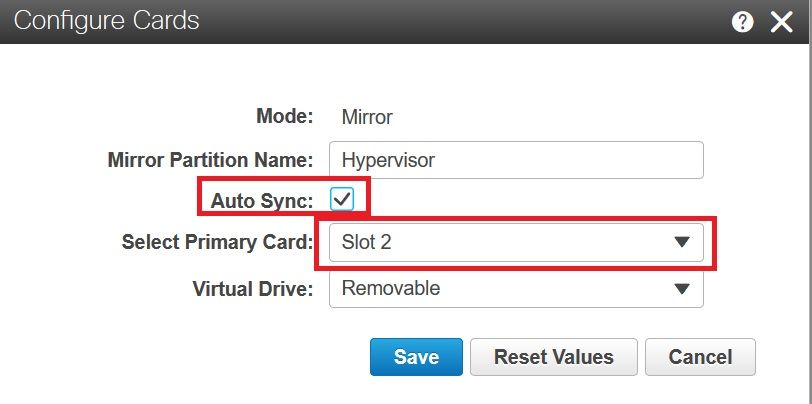Click the Configure Cards dialog title
The width and height of the screenshot is (812, 404).
pyautogui.click(x=106, y=20)
